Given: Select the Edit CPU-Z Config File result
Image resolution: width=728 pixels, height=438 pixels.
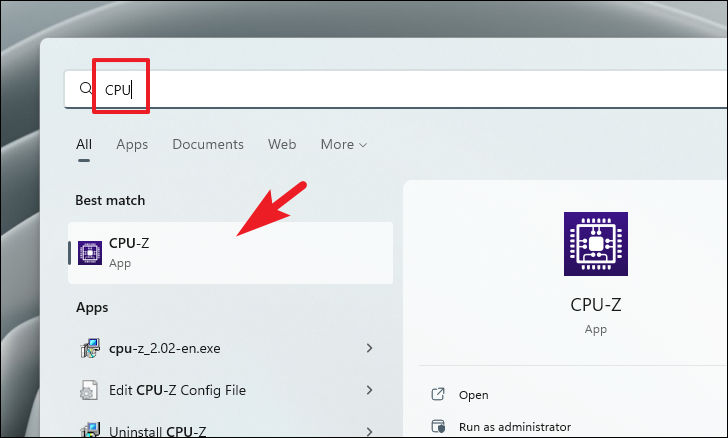Looking at the screenshot, I should coord(230,390).
